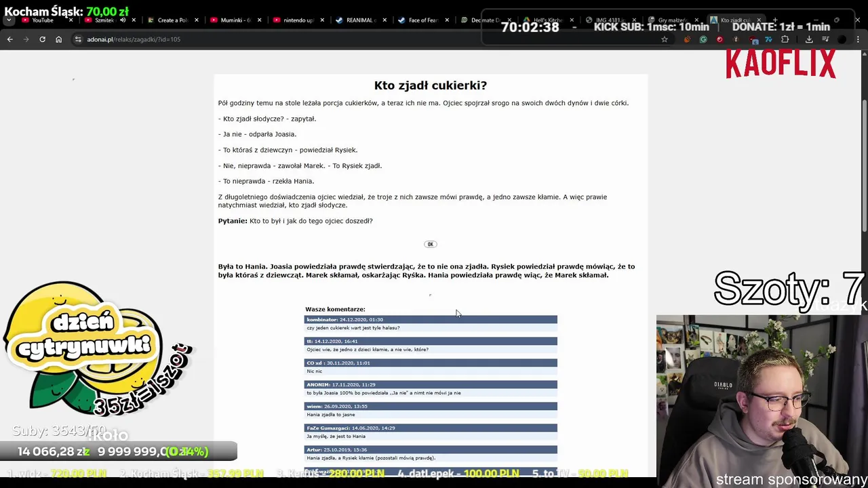Click the comment header by 'Artur'
Image resolution: width=868 pixels, height=488 pixels.
(x=431, y=449)
